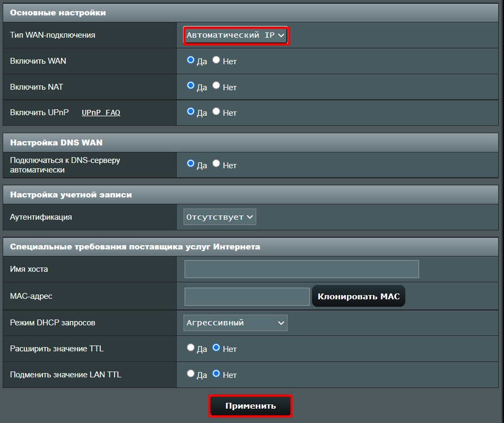This screenshot has height=423, width=504.
Task: Click the Основные настройки section header
Action: [251, 13]
